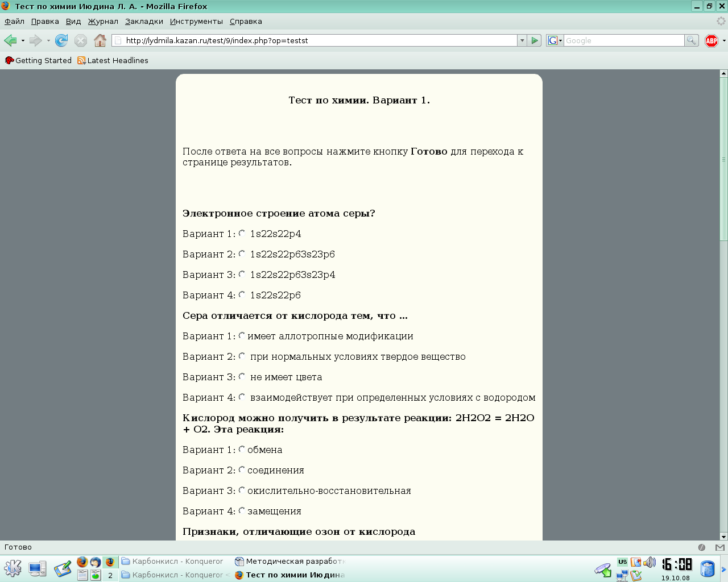Click the search magnifier icon

point(691,40)
